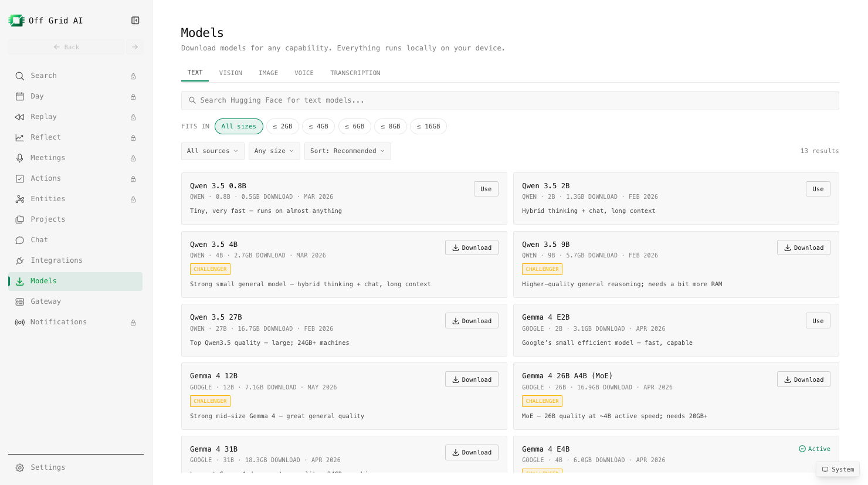Click the Reflect chart icon
The image size is (868, 485).
coord(20,137)
